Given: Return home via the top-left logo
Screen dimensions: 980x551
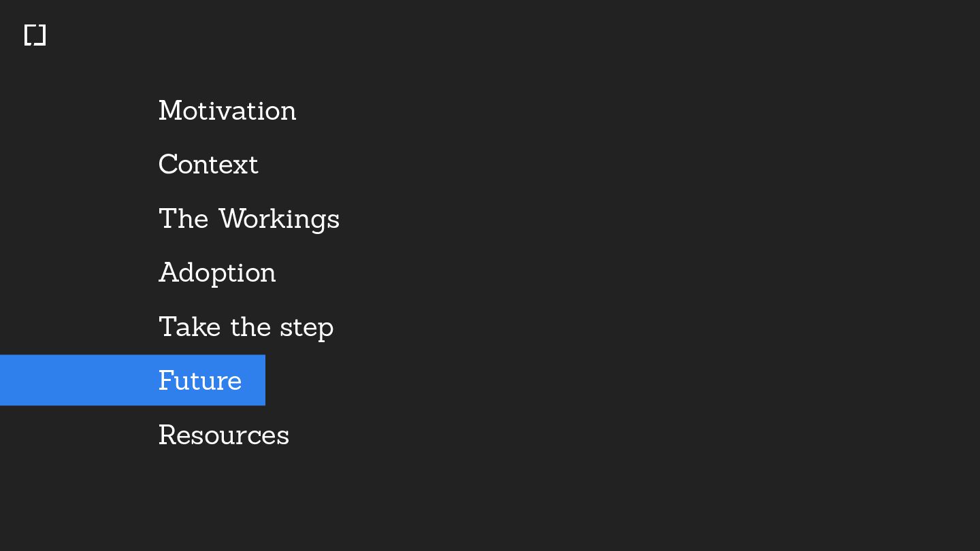Looking at the screenshot, I should [x=35, y=35].
